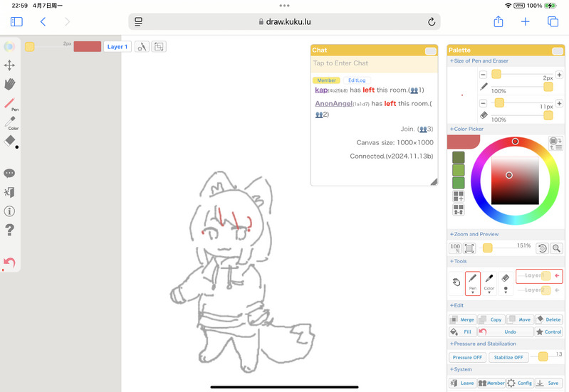This screenshot has height=392, width=569.
Task: Click the Control star button
Action: (x=548, y=332)
